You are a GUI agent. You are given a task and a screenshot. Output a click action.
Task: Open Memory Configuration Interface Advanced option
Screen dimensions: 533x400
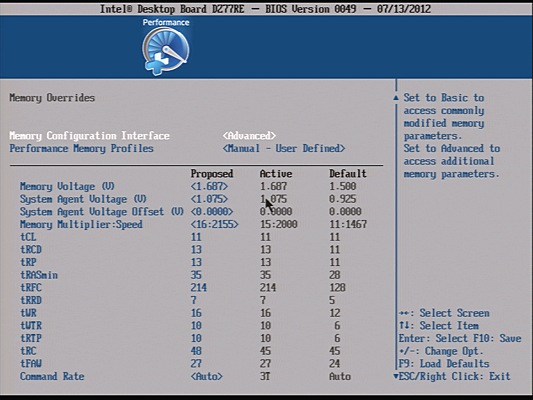[x=249, y=136]
